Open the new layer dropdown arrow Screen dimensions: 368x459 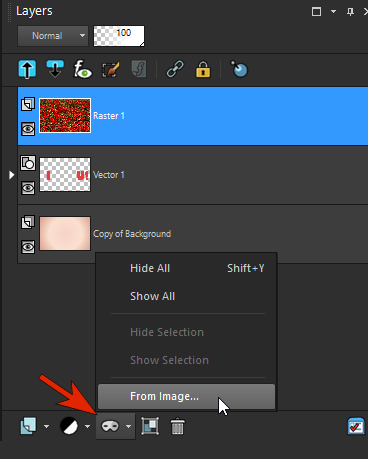click(x=46, y=426)
